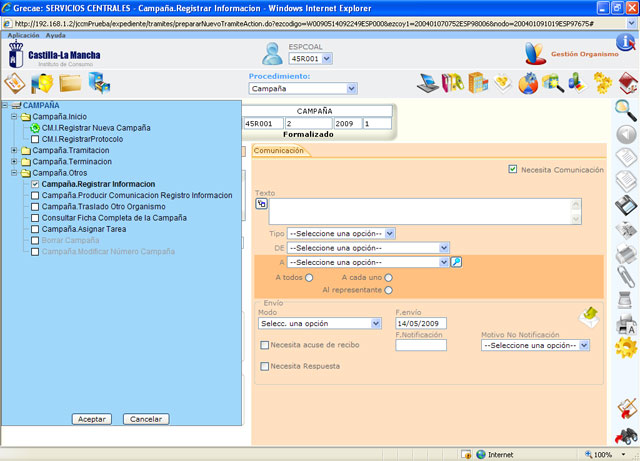Check Consultar Ficha Completa de la Campaña
The width and height of the screenshot is (640, 461).
(35, 218)
